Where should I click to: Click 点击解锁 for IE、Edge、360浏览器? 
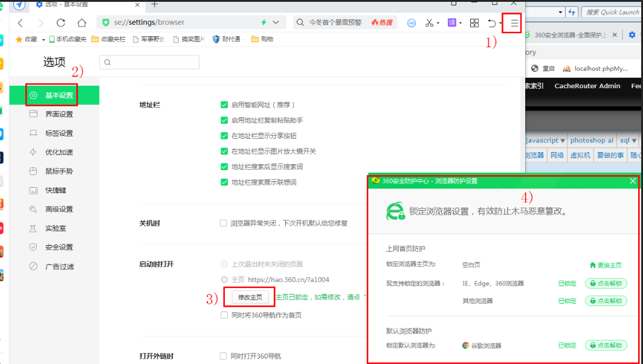pyautogui.click(x=606, y=283)
